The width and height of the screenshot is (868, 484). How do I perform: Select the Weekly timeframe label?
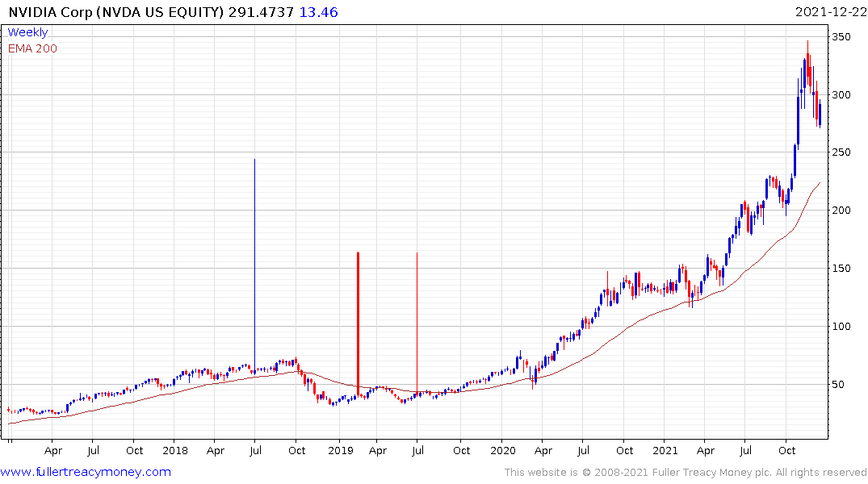point(27,32)
